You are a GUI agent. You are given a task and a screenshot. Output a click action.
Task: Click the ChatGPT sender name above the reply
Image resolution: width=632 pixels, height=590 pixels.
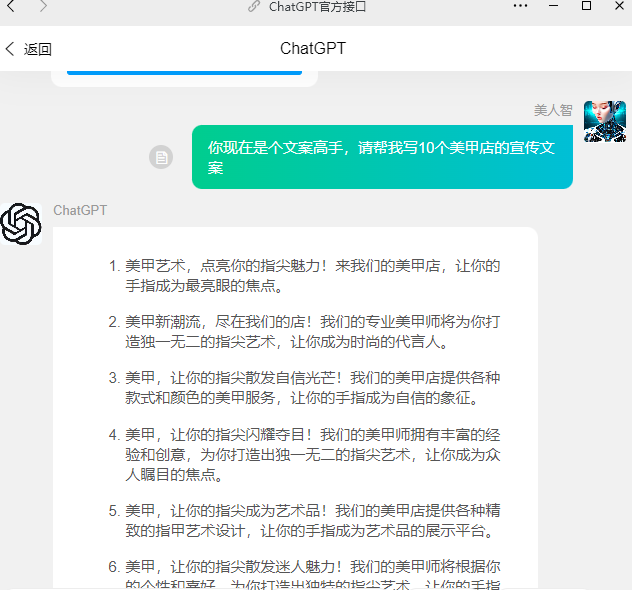pos(80,210)
